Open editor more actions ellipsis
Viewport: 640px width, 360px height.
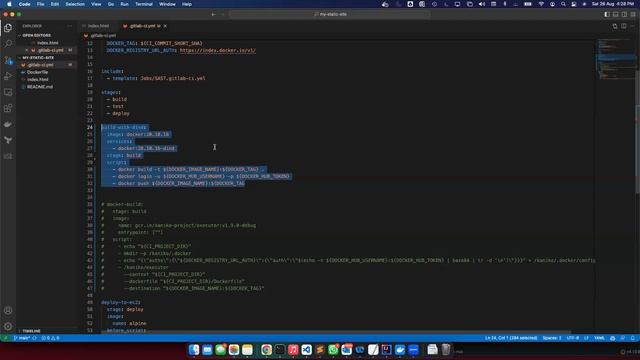632,26
